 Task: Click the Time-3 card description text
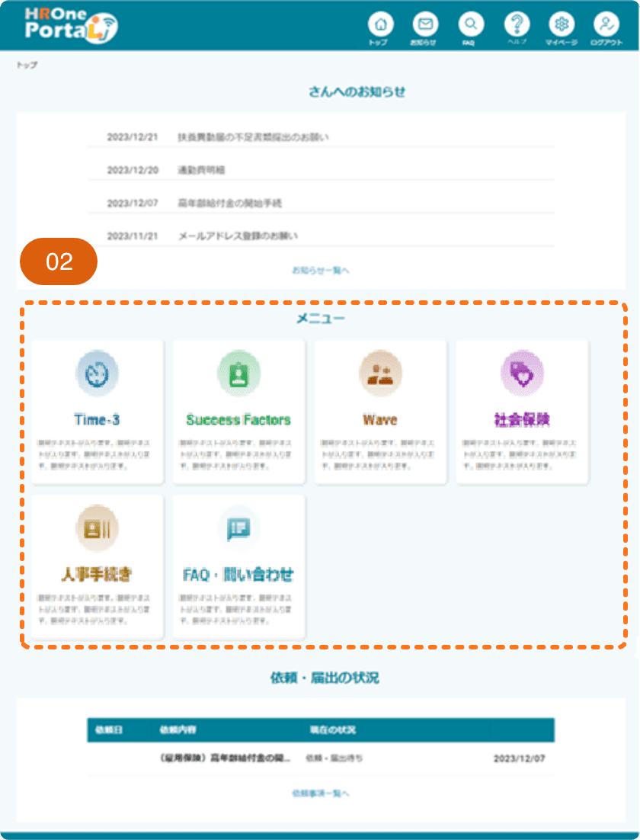click(94, 454)
